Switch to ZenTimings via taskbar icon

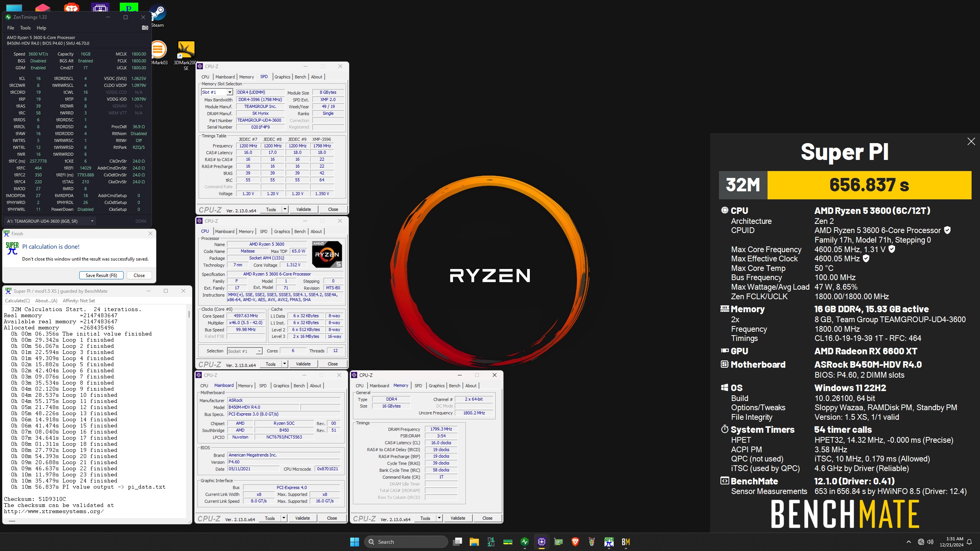tap(525, 542)
